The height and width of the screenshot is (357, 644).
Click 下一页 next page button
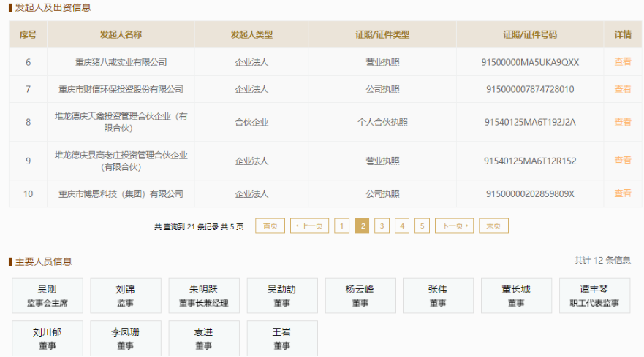coord(454,226)
